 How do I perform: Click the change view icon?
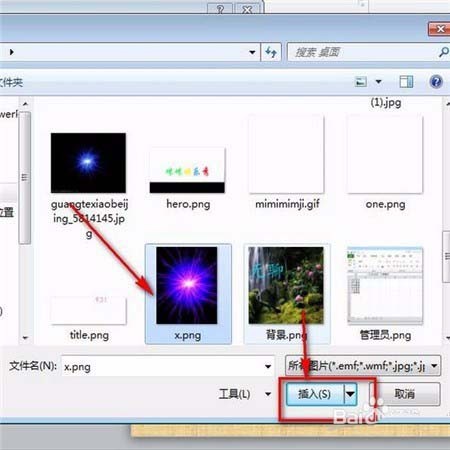click(x=361, y=82)
